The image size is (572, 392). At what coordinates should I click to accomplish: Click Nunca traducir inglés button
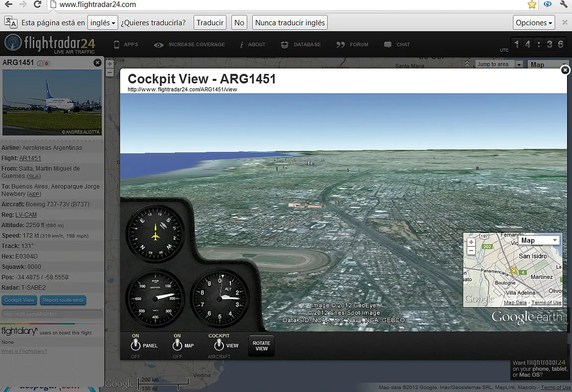290,23
